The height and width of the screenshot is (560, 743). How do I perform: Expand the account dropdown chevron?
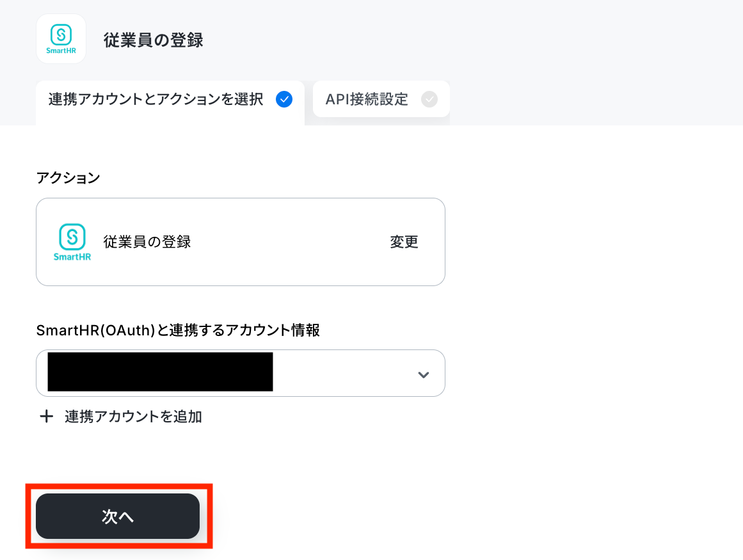tap(423, 375)
